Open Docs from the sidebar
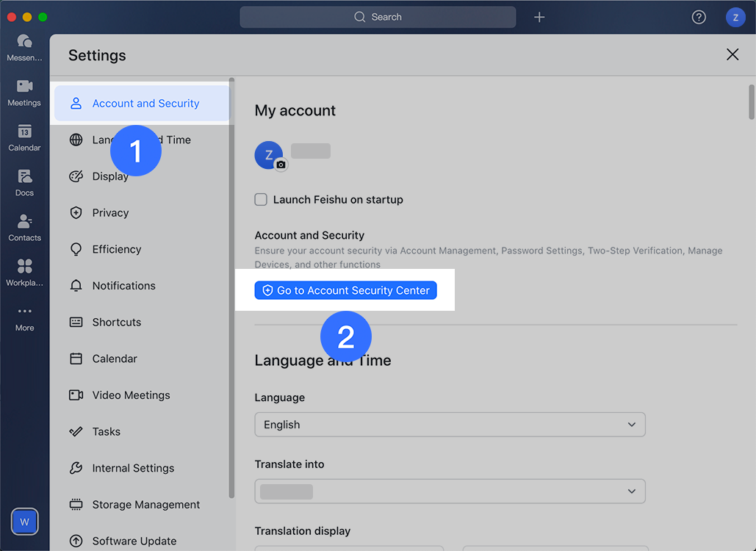This screenshot has height=551, width=756. [24, 182]
